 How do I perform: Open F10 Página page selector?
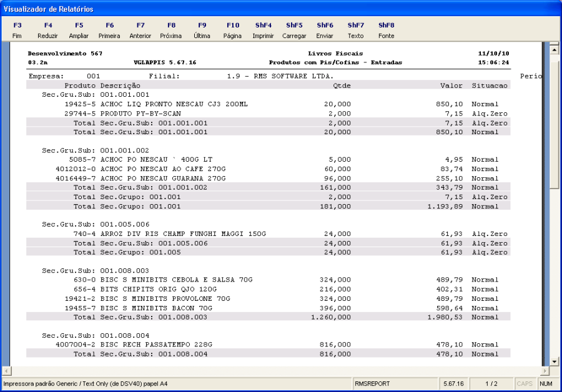pos(233,31)
